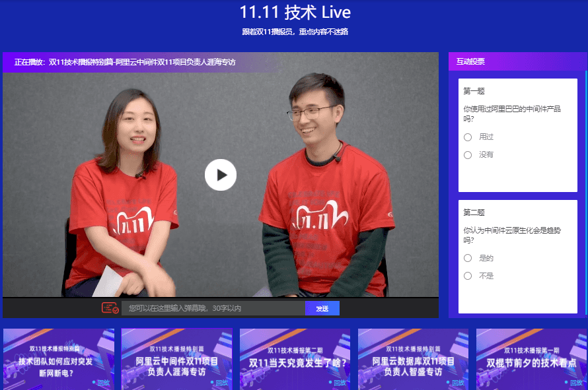The height and width of the screenshot is (390, 588).
Task: Click the danmaku input field
Action: pyautogui.click(x=211, y=308)
